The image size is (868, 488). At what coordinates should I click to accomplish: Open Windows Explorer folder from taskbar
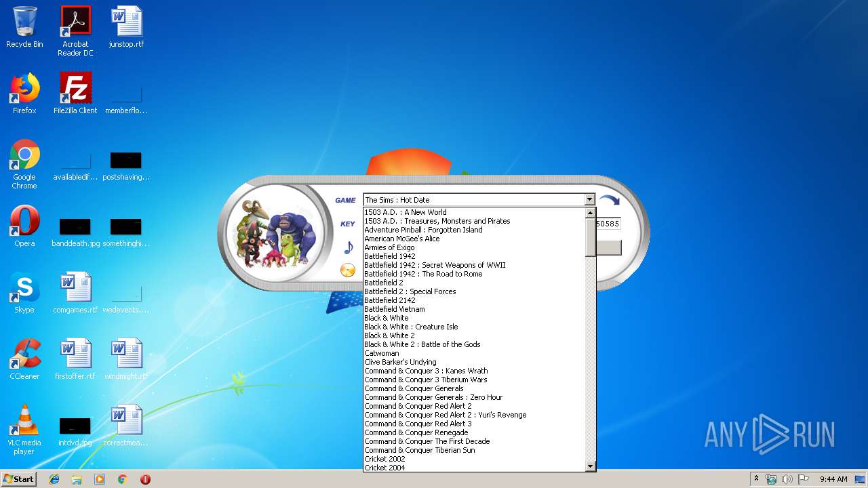(x=77, y=479)
